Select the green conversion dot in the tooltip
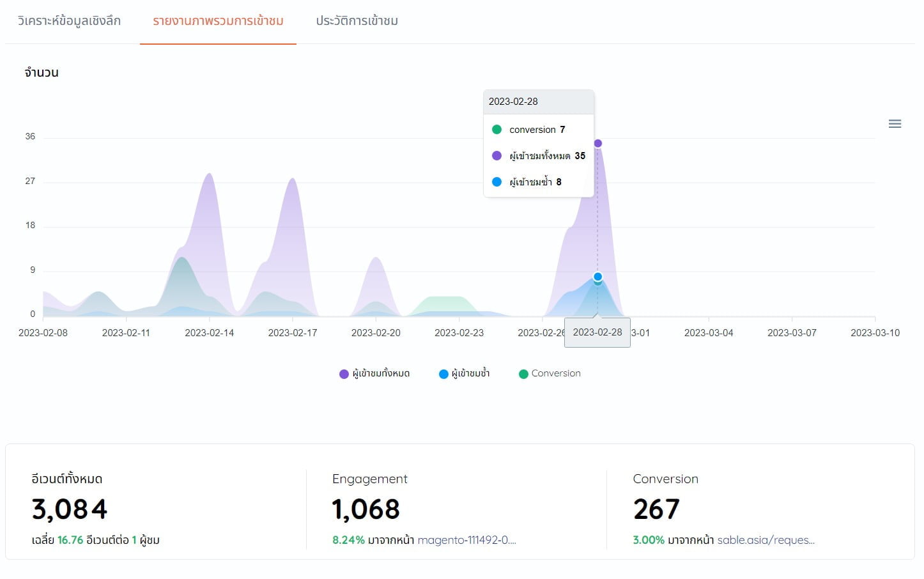Image resolution: width=924 pixels, height=579 pixels. (497, 129)
